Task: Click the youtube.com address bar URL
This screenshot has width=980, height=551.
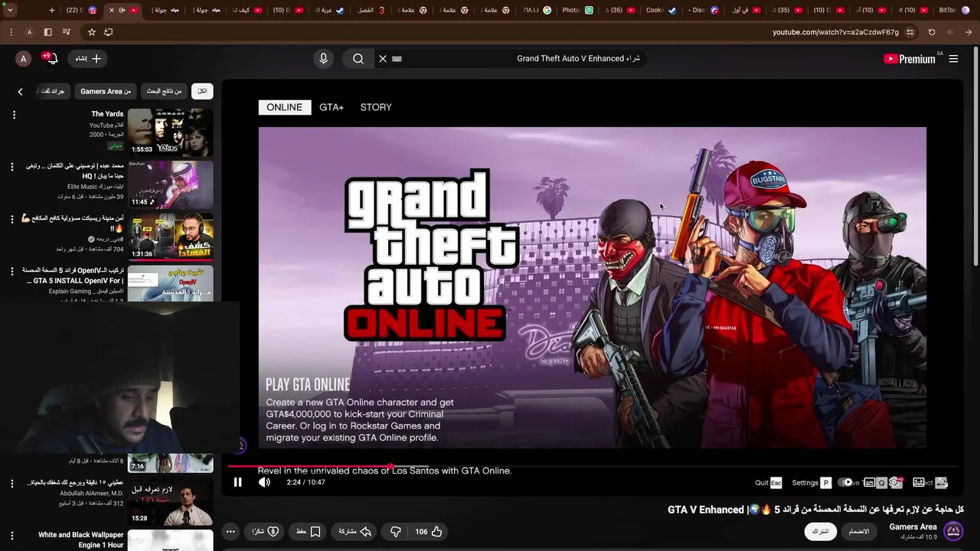Action: coord(835,32)
